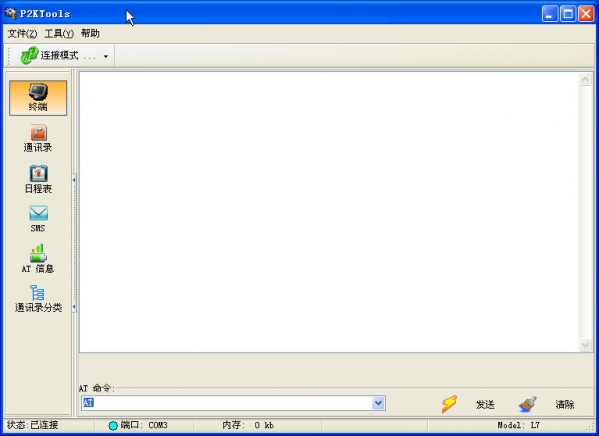Click the 连接模式 connection icon

(29, 55)
